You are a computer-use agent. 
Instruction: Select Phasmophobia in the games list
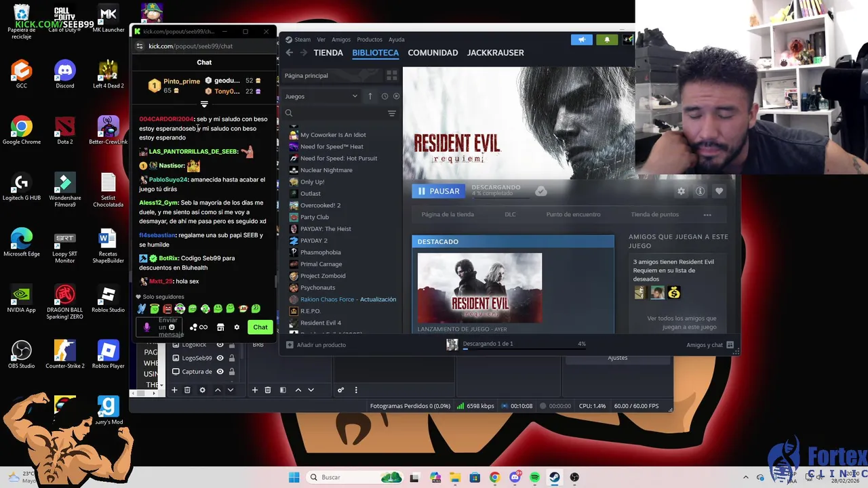click(320, 252)
